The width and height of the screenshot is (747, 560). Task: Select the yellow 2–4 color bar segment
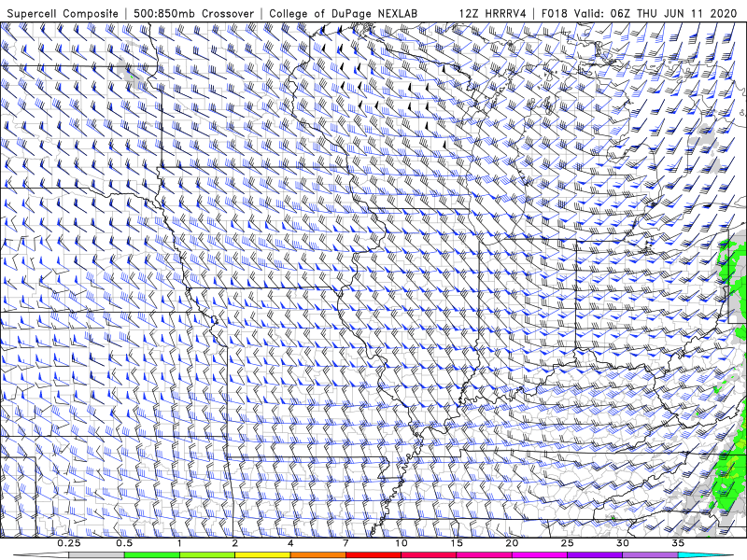click(x=262, y=555)
